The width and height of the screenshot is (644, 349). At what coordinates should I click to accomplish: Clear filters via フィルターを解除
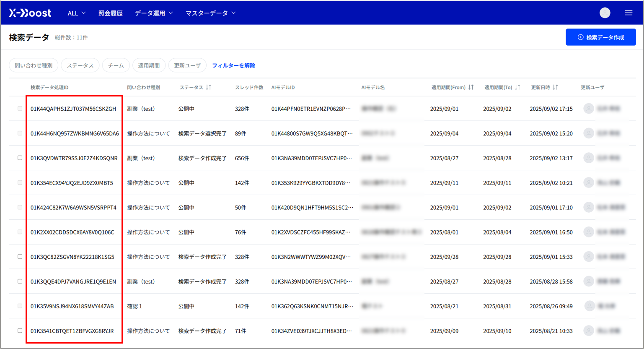(233, 65)
